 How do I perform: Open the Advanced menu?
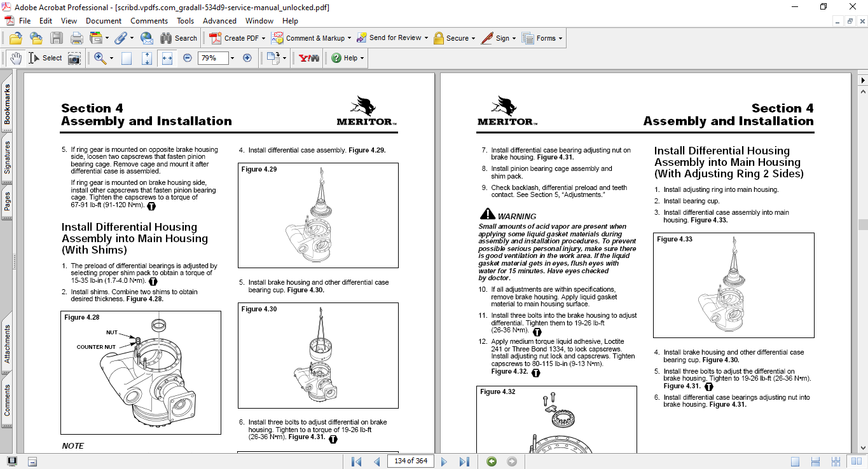click(x=219, y=21)
